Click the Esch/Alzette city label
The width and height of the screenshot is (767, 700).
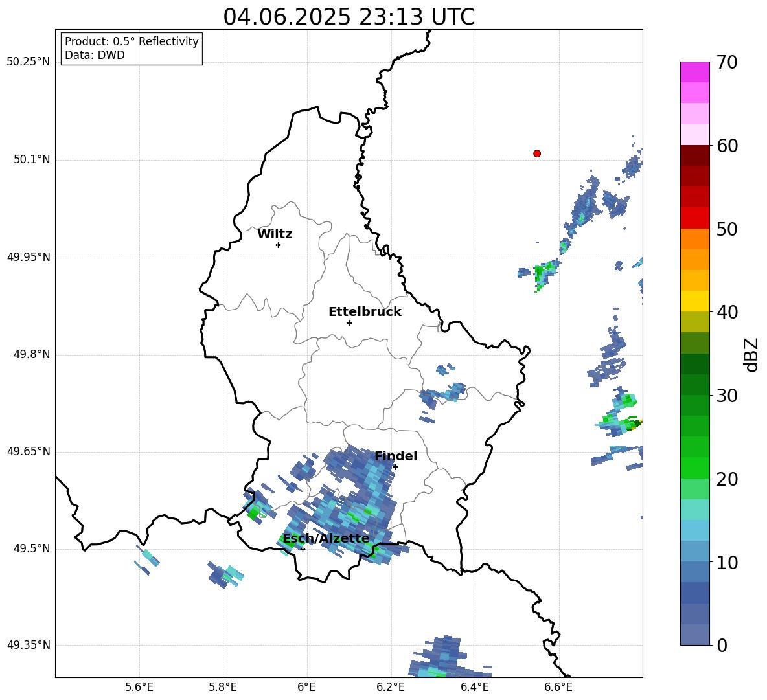(326, 538)
